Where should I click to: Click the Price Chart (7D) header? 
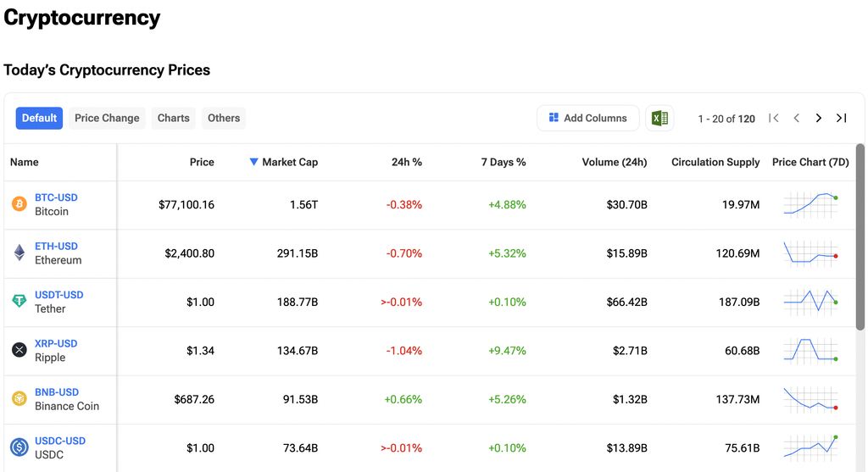(810, 162)
